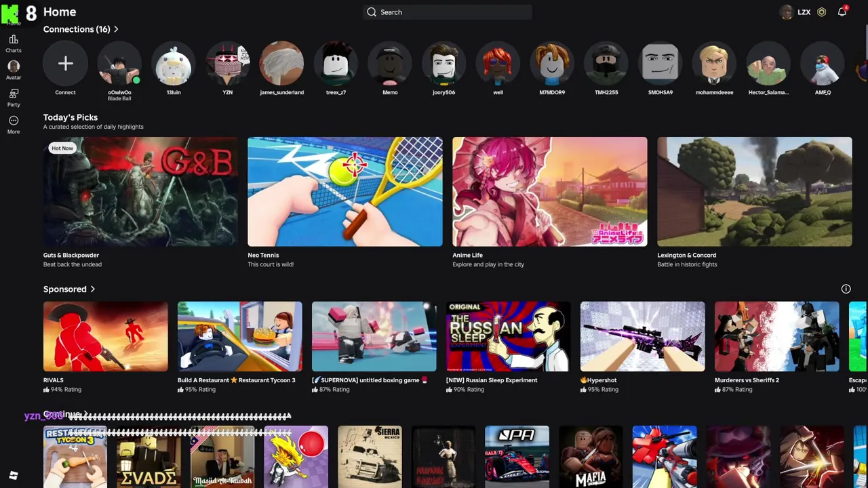This screenshot has width=868, height=488.
Task: Click the Robux currency icon
Action: pos(821,12)
